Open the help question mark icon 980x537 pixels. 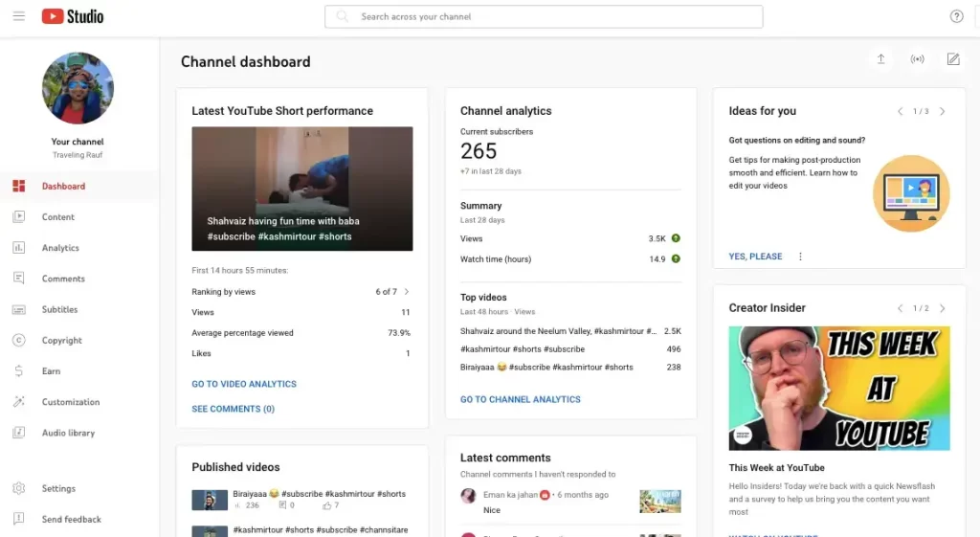click(956, 16)
